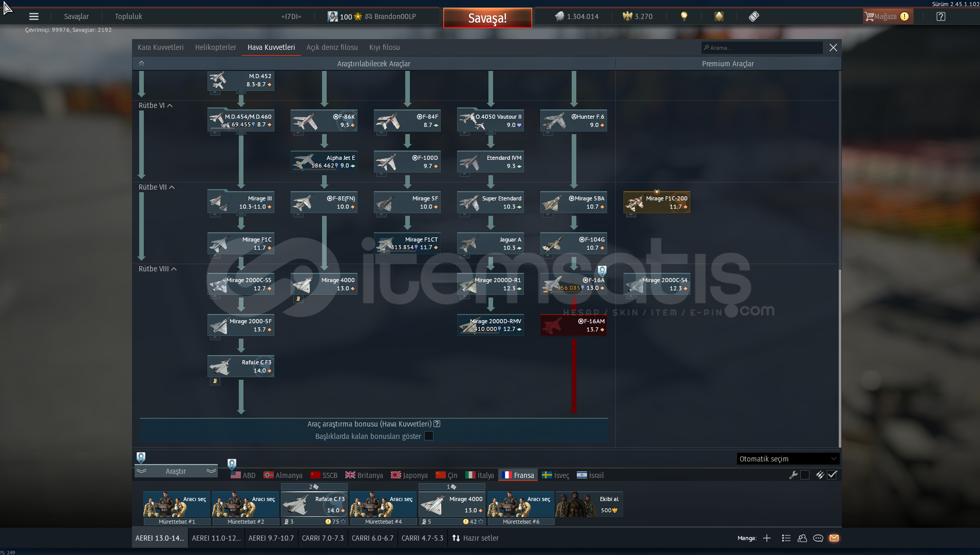The height and width of the screenshot is (555, 980).
Task: Choose vehicle for Mürettebat #1 slot
Action: pyautogui.click(x=177, y=505)
